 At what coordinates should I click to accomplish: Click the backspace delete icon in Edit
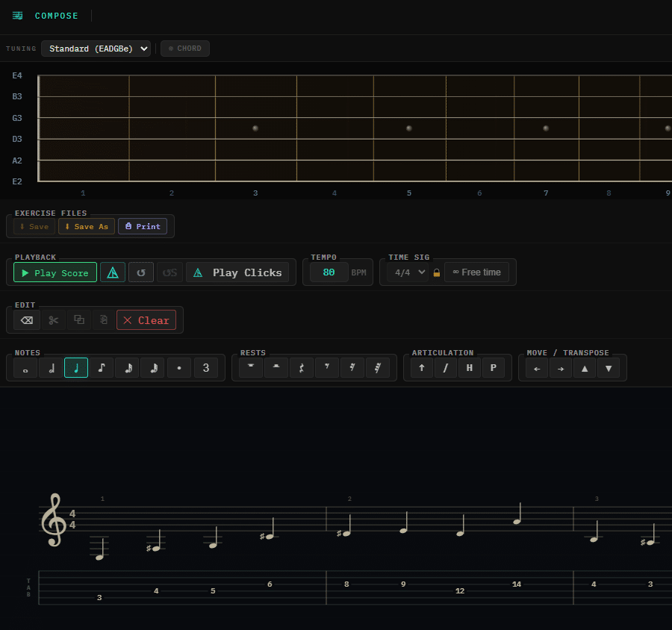(27, 320)
